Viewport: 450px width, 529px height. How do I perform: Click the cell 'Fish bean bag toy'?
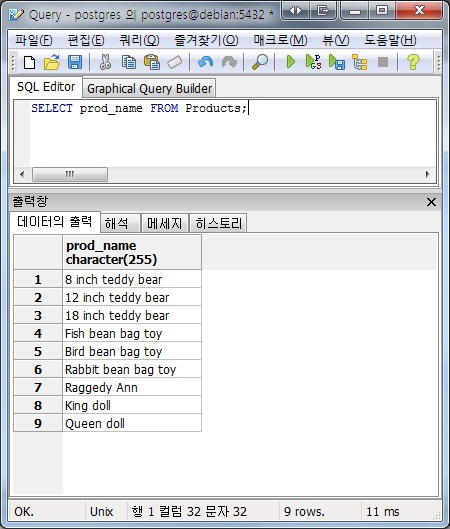[132, 333]
